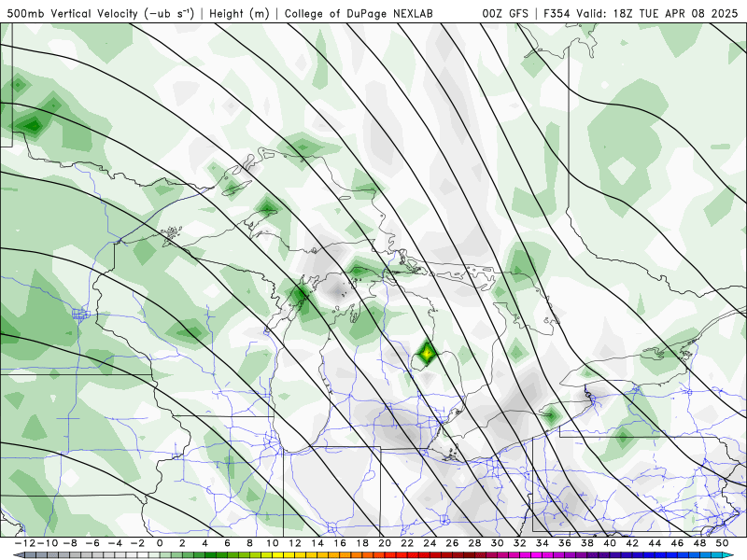This screenshot has height=560, width=747.
Task: Click the "48" color scale label
Action: [x=699, y=543]
